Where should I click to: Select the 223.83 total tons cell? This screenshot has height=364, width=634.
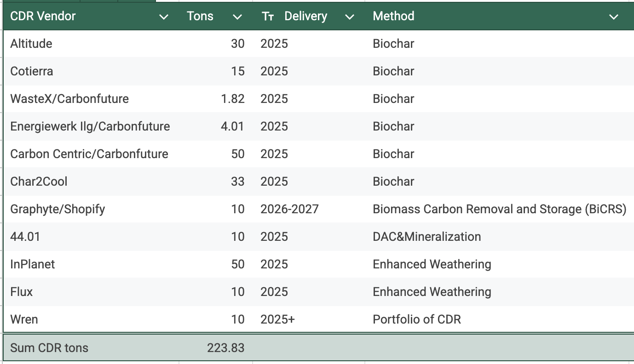click(x=216, y=348)
